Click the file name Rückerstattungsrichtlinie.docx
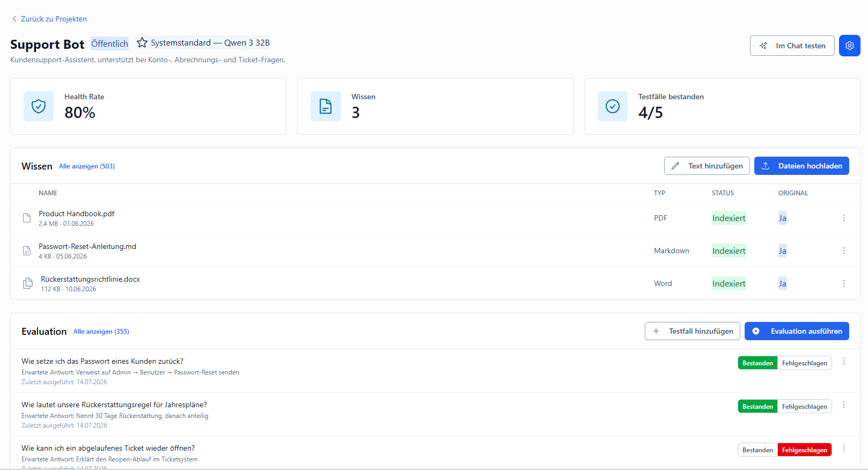The image size is (868, 470). pos(90,279)
